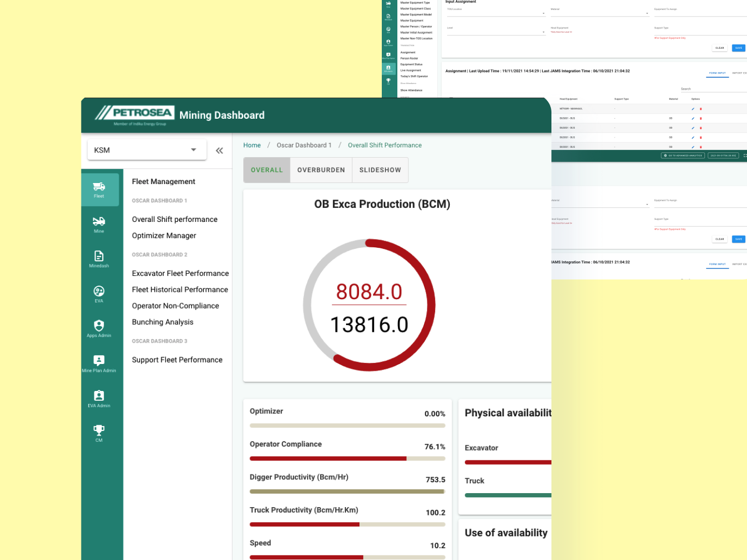The height and width of the screenshot is (560, 747).
Task: Open the Mine section in the front sidebar
Action: pyautogui.click(x=99, y=225)
